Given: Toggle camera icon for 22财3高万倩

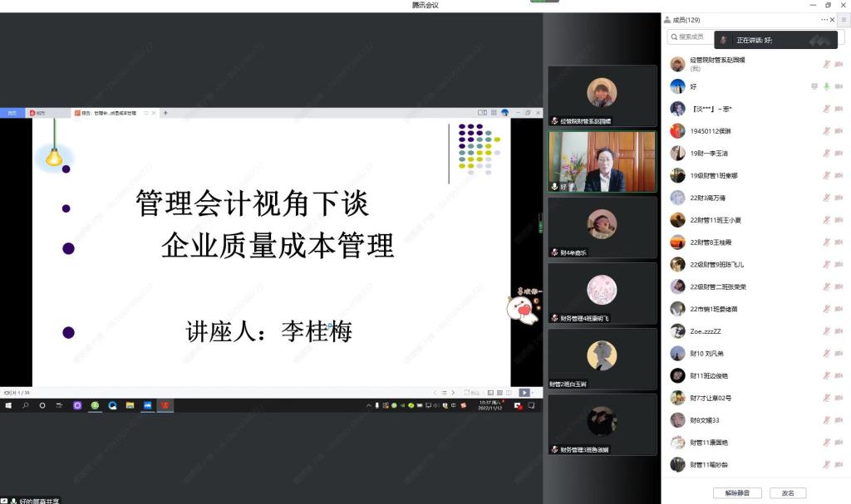Looking at the screenshot, I should click(x=838, y=198).
